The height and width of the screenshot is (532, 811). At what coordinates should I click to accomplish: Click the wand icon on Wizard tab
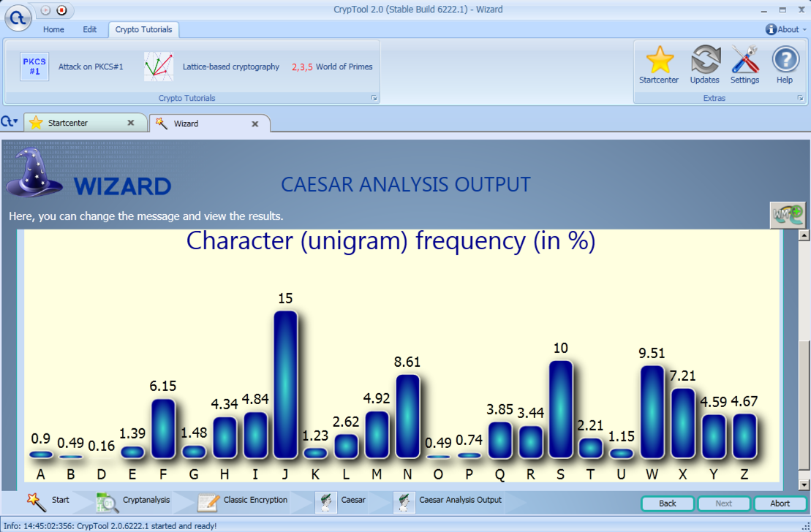[x=162, y=123]
